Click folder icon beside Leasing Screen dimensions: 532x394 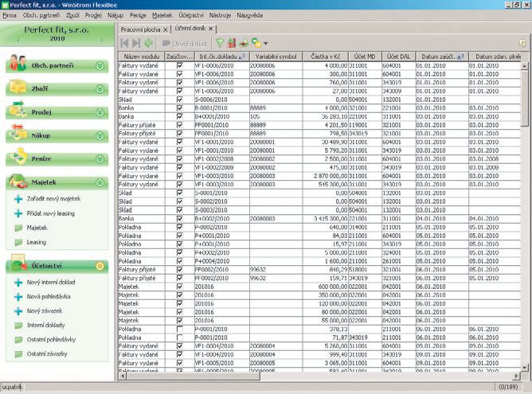tap(18, 243)
